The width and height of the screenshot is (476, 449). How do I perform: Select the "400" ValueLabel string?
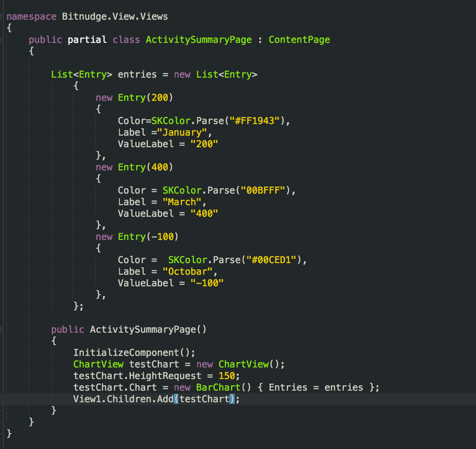(x=204, y=213)
